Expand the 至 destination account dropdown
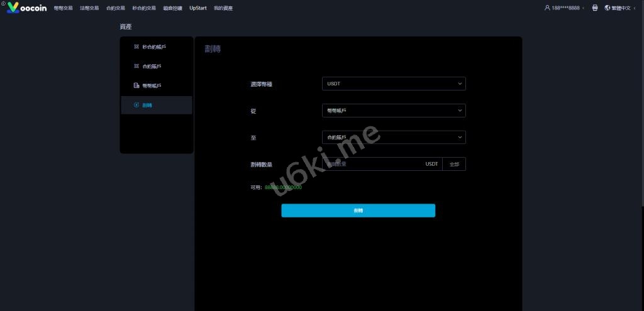The height and width of the screenshot is (311, 644). click(393, 137)
